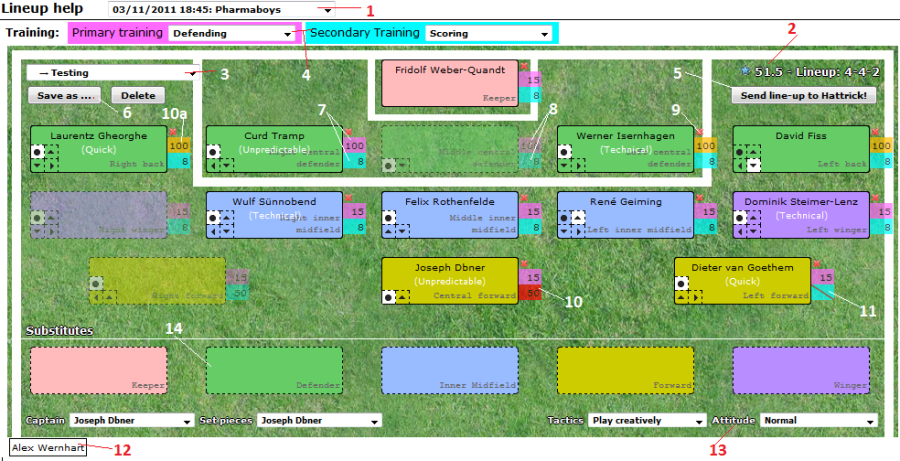Click red 50 swatch beside Joseph Dbner
Image resolution: width=900 pixels, height=461 pixels.
click(x=530, y=293)
